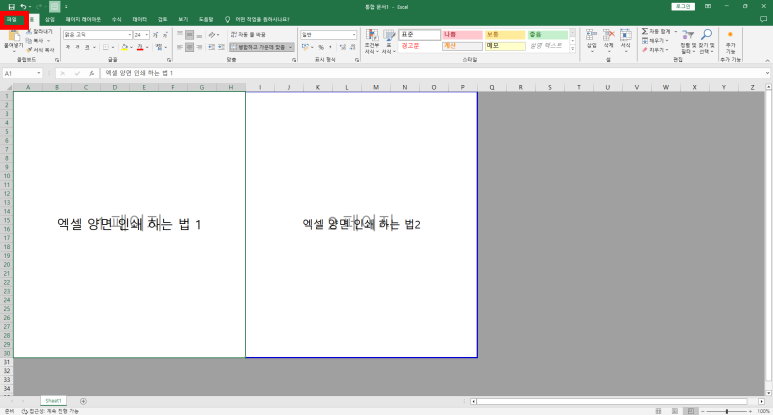Viewport: 773px width, 415px height.
Task: Open Conditional Formatting (조건부 서식)
Action: [x=372, y=41]
